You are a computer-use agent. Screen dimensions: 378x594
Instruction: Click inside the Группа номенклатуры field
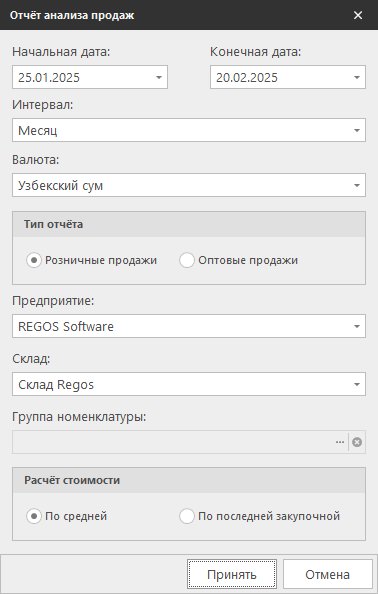click(172, 442)
